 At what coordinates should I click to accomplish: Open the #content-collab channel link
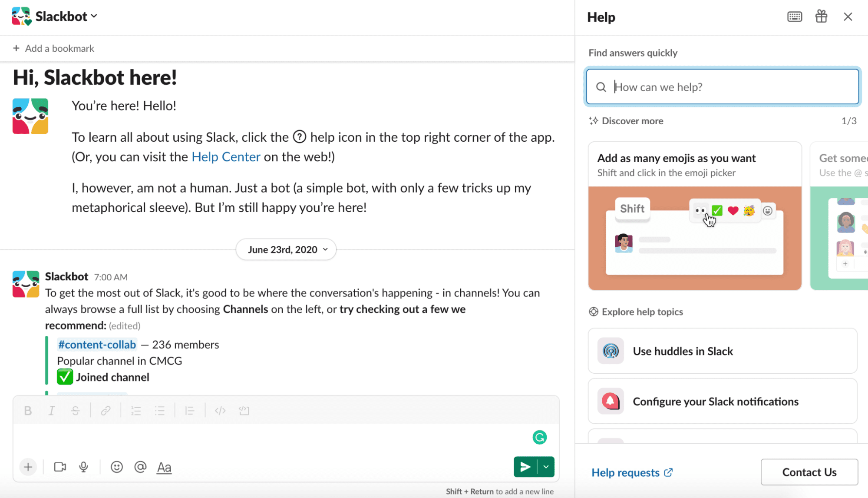coord(97,345)
